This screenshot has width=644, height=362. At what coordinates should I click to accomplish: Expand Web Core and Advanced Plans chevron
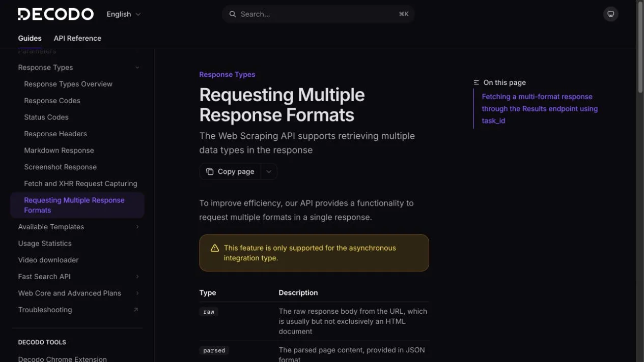tap(137, 293)
